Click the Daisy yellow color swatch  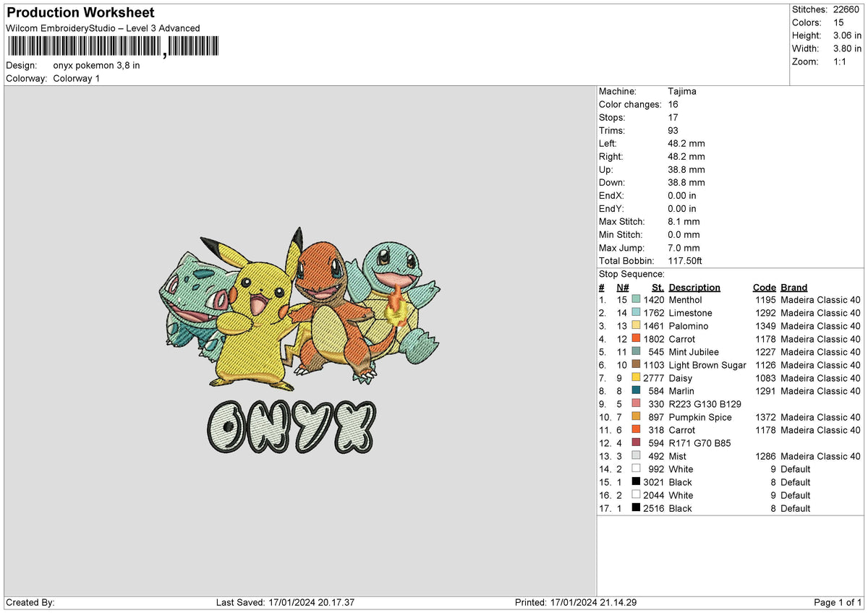click(636, 378)
